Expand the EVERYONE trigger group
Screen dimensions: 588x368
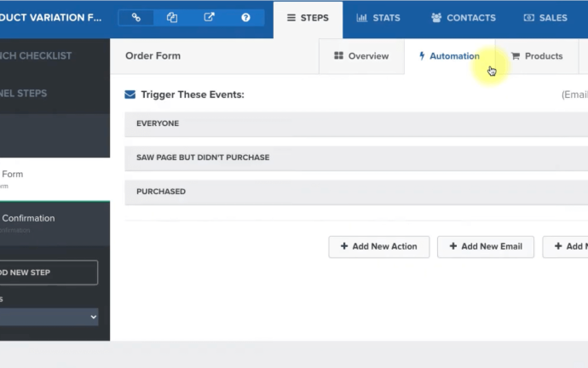point(355,124)
